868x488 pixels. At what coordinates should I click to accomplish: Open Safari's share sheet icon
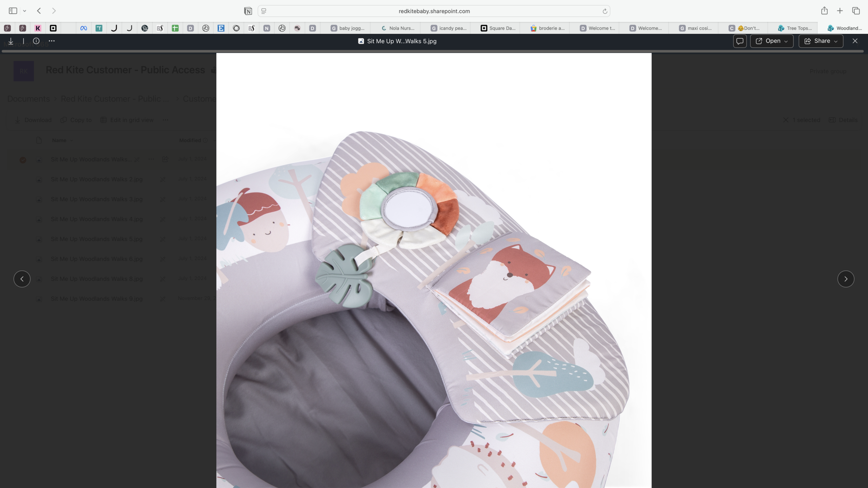(x=825, y=11)
